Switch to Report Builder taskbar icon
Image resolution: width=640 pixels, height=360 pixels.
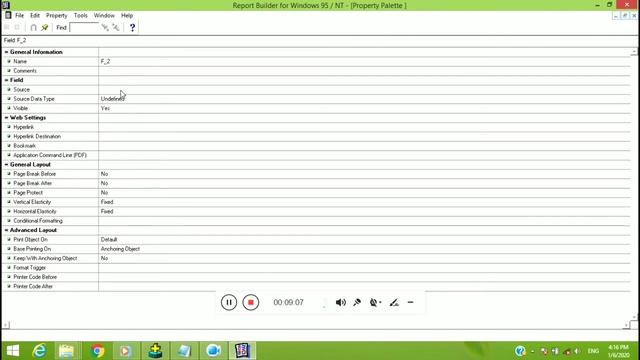242,351
